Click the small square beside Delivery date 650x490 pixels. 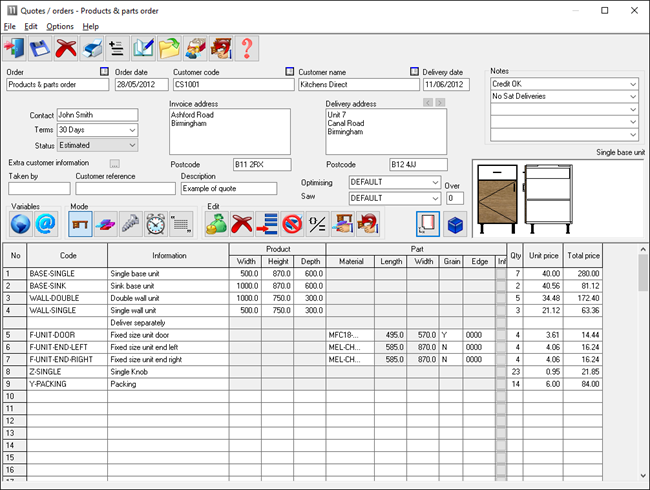pos(414,72)
